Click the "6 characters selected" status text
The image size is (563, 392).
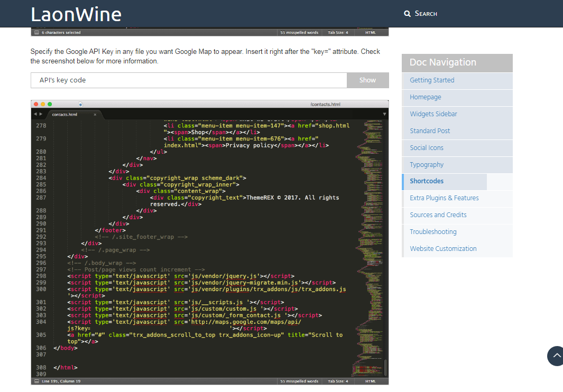click(x=61, y=32)
